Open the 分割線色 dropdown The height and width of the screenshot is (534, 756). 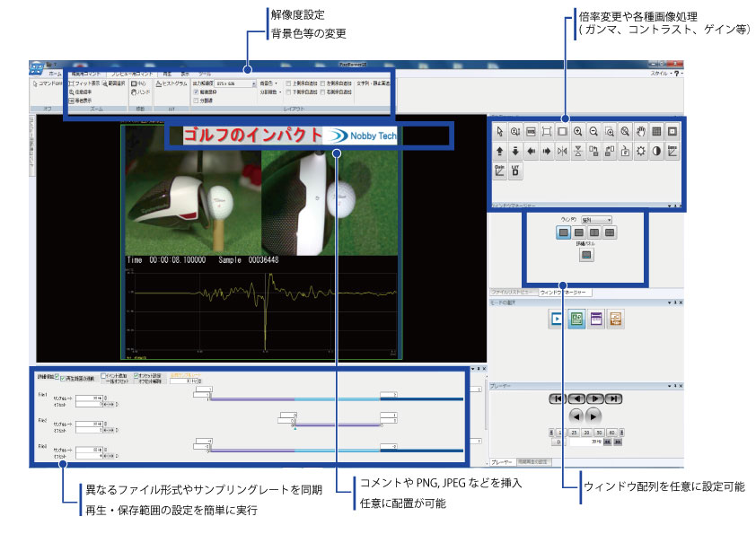click(x=270, y=92)
